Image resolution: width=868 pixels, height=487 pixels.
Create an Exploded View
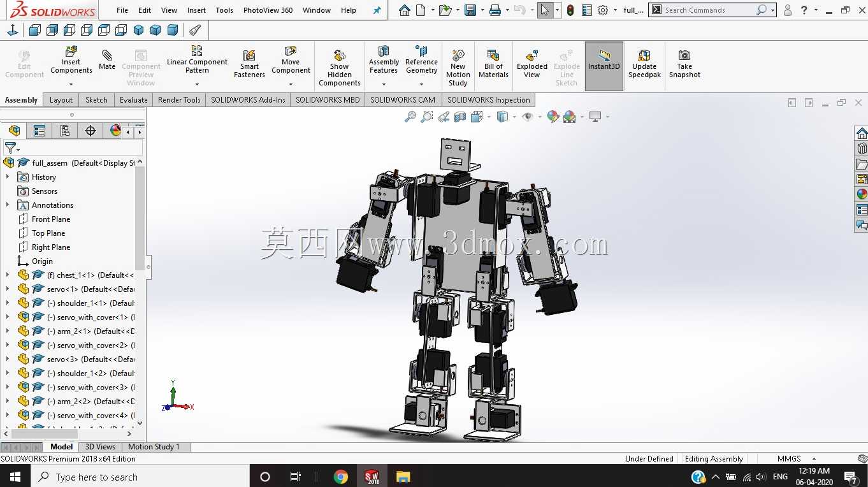tap(532, 64)
